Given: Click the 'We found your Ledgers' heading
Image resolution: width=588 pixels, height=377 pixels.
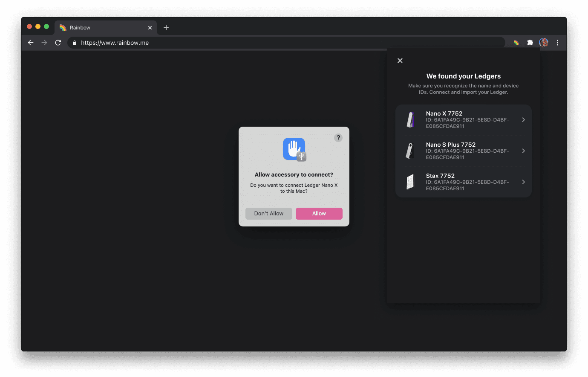Looking at the screenshot, I should tap(464, 76).
